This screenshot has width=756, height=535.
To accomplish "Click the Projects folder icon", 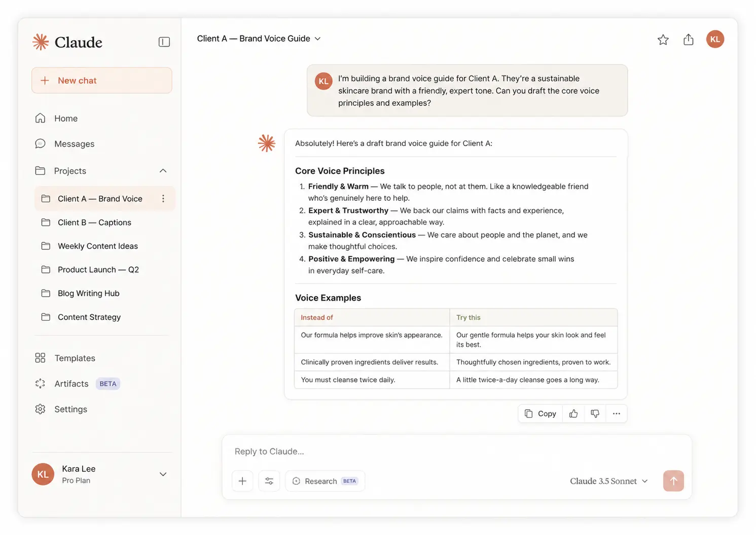I will point(41,171).
